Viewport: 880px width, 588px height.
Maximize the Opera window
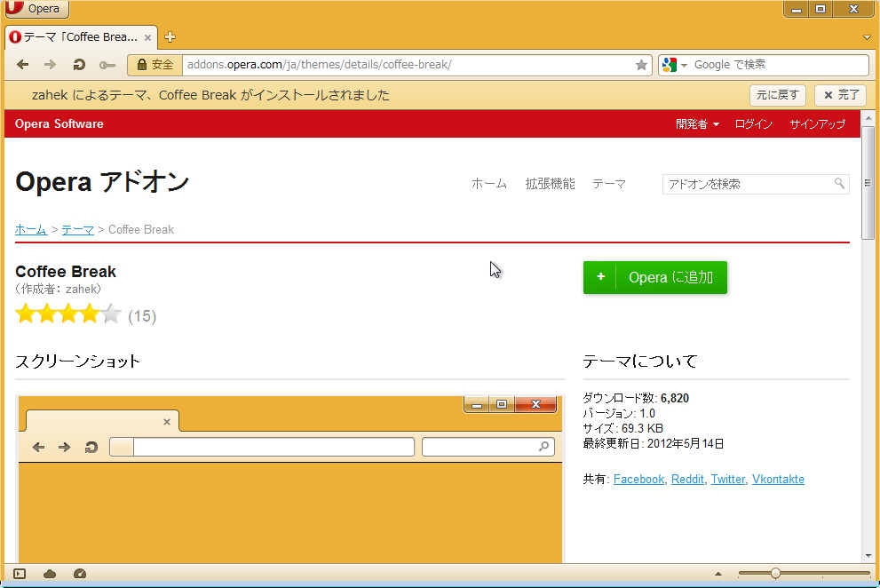[x=821, y=9]
